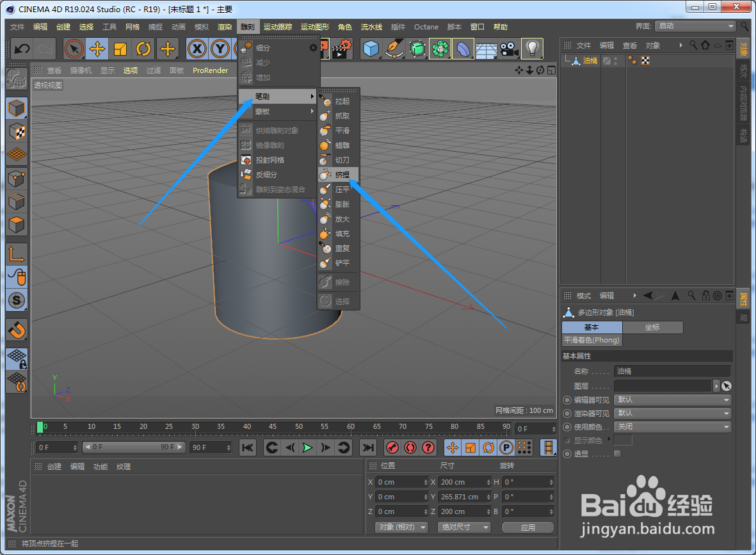Select the Rotate tool in toolbar

pyautogui.click(x=143, y=49)
